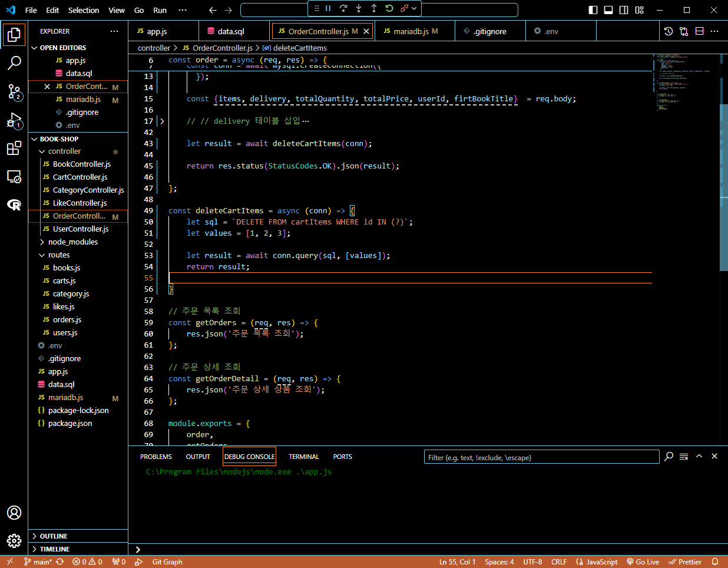Select deleteCartItems in the breadcrumb
Screen dimensions: 728x568
pos(300,48)
